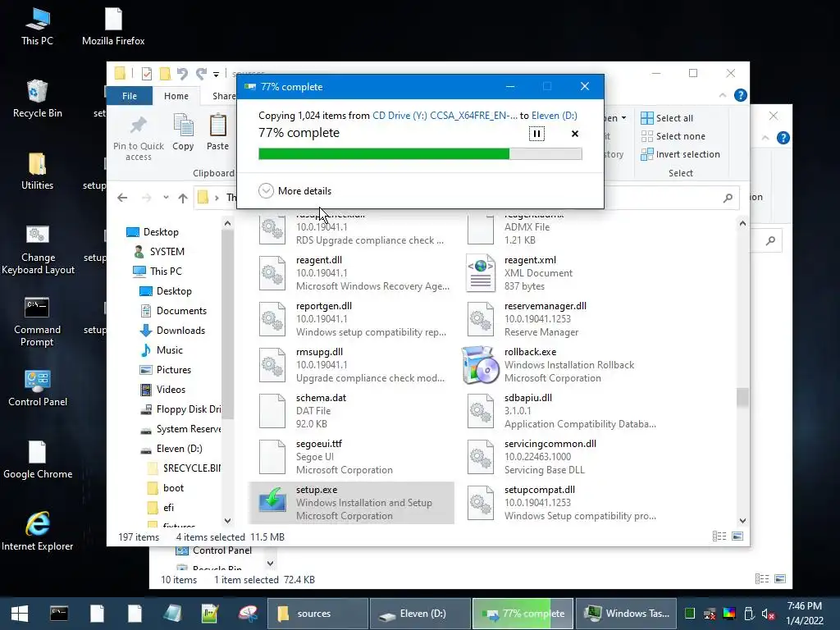Select the reagent.xml file icon

click(x=481, y=273)
